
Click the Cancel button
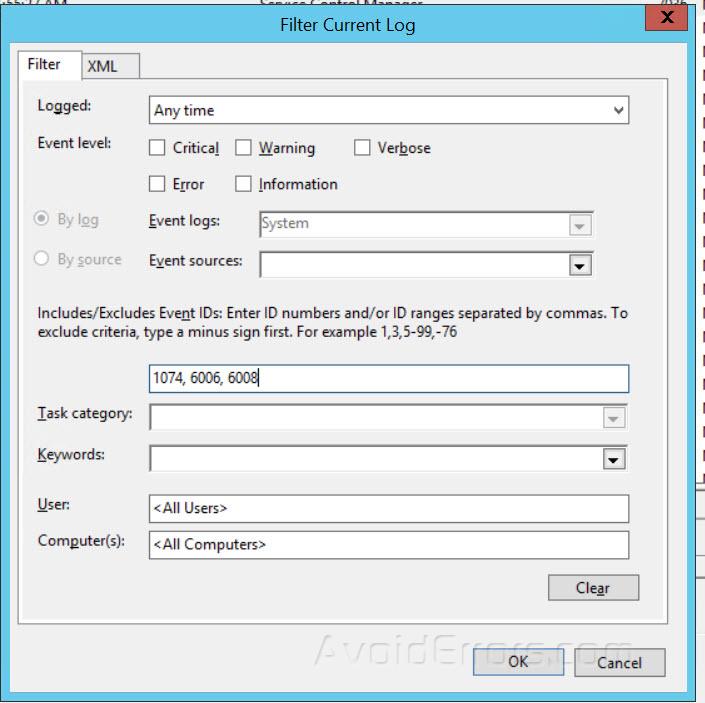620,662
